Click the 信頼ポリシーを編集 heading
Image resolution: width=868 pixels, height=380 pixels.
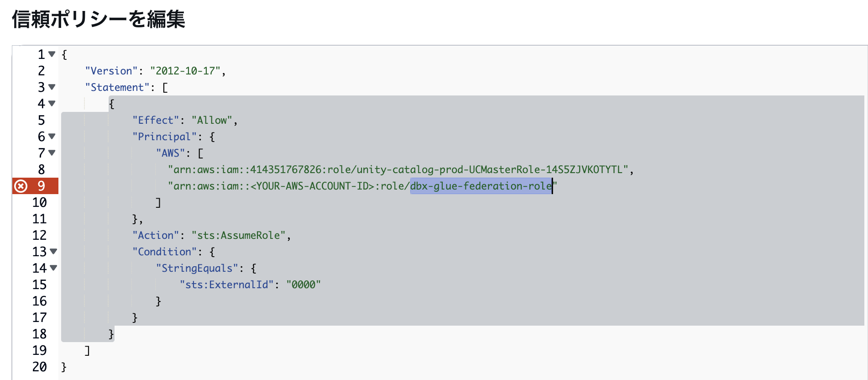click(99, 20)
